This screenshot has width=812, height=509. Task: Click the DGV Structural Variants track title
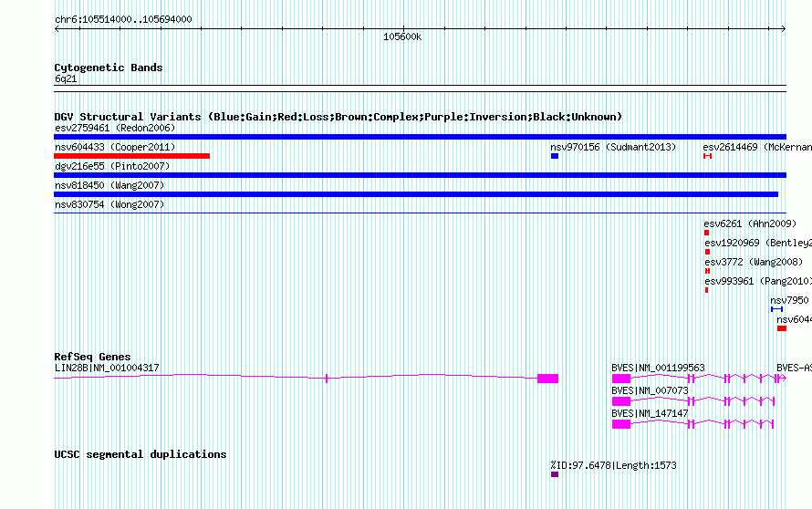[x=338, y=117]
